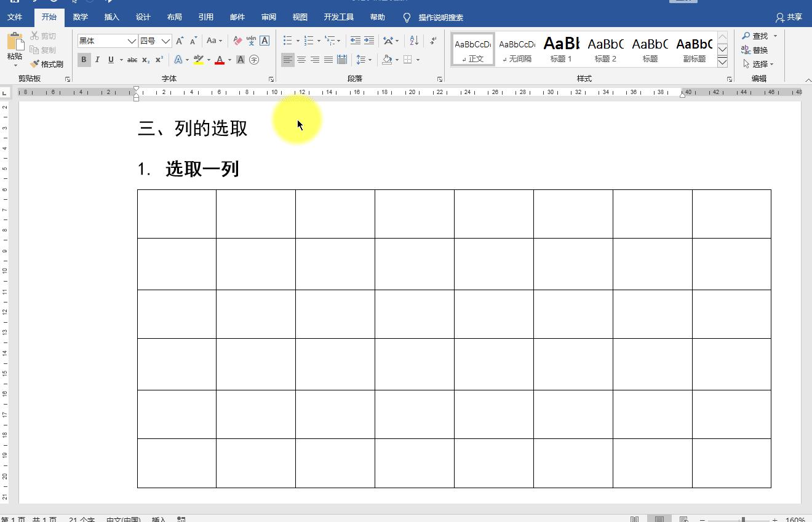812x522 pixels.
Task: Sort text with the sorting icon
Action: (413, 40)
